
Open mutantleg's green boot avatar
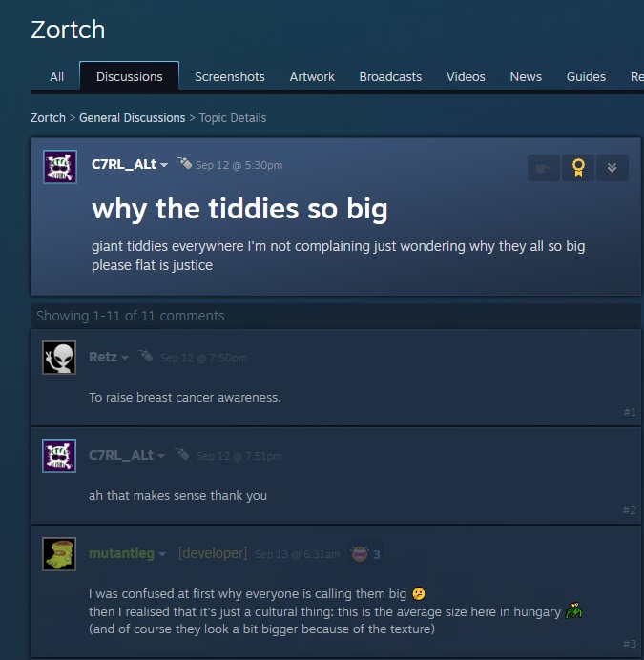coord(59,554)
